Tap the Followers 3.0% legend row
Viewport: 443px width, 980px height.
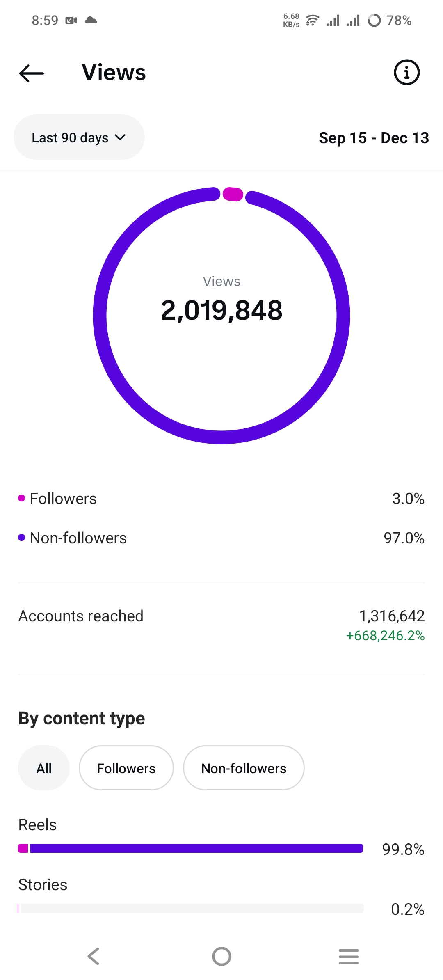(221, 499)
